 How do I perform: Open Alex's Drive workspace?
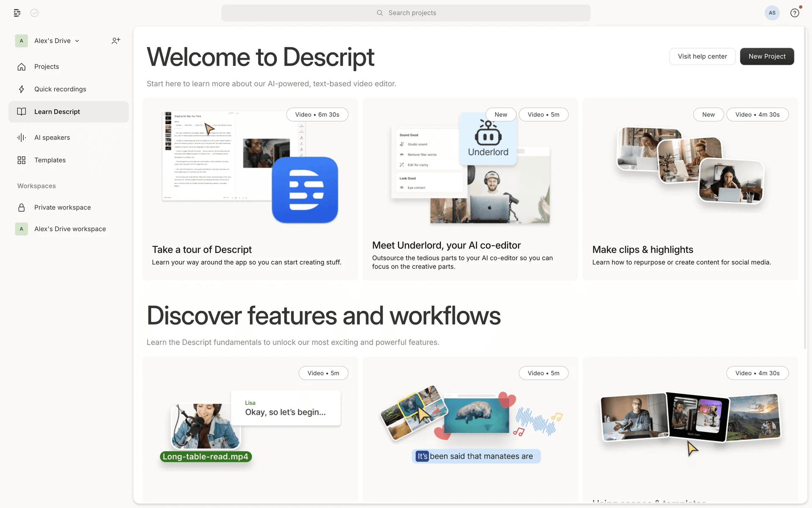pos(70,229)
